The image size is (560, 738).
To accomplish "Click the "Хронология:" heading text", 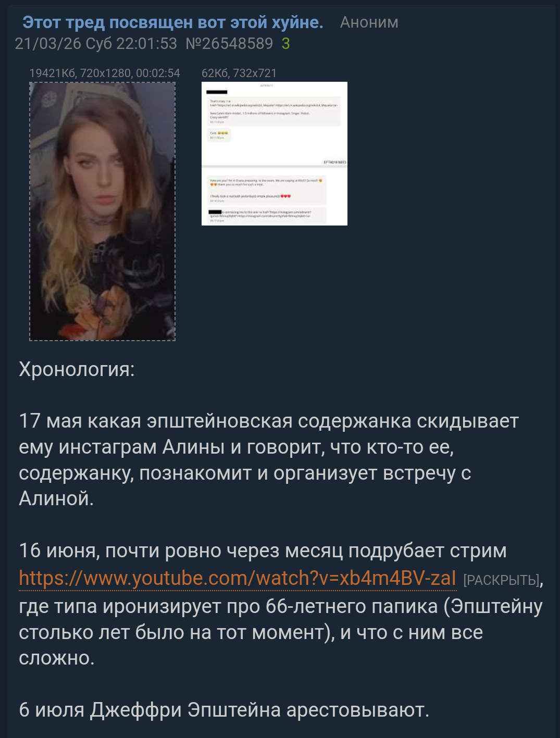I will pyautogui.click(x=77, y=369).
